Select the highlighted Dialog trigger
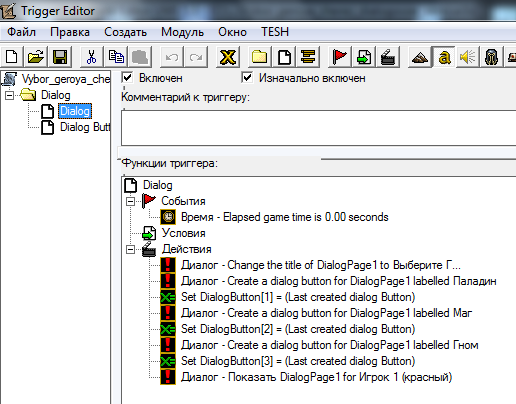 tap(75, 111)
